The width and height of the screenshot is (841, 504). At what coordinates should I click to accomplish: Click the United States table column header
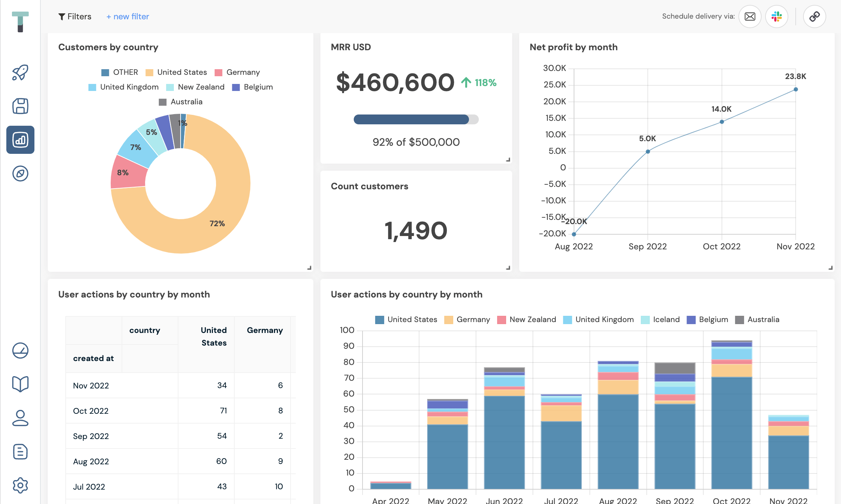tap(213, 336)
